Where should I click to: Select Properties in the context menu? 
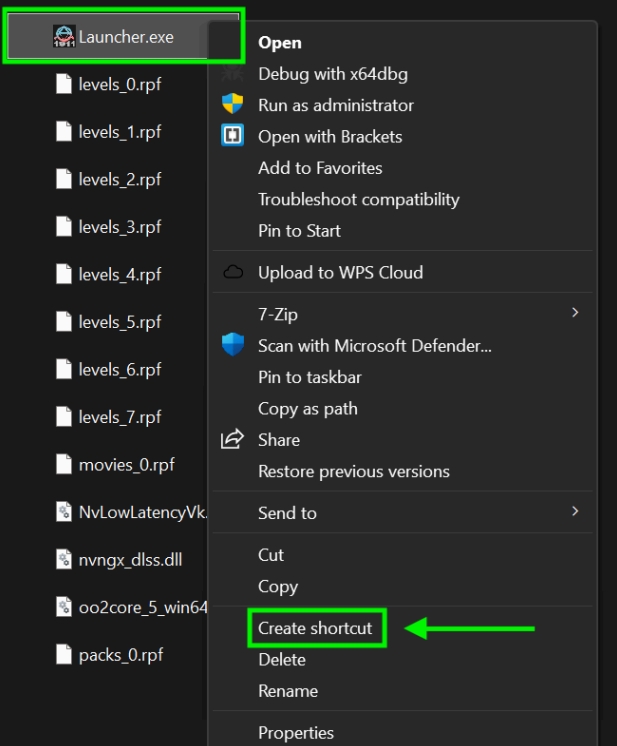click(296, 733)
